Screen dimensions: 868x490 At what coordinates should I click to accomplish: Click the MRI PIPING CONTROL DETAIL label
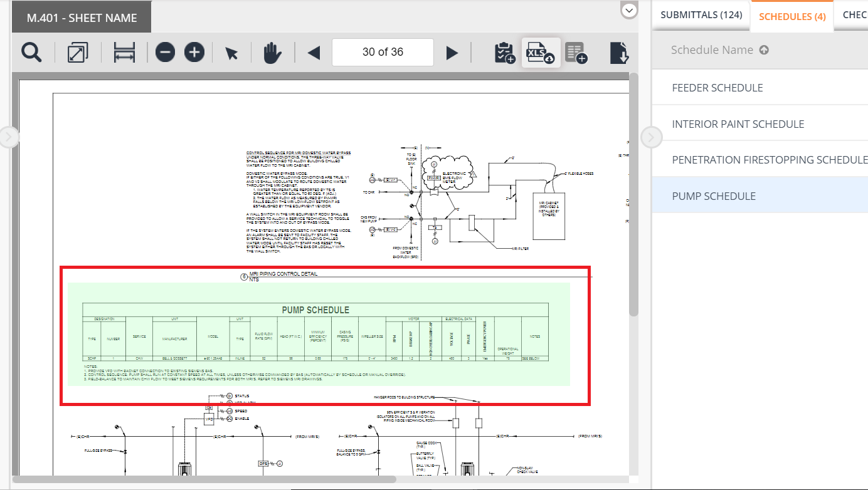coord(283,274)
